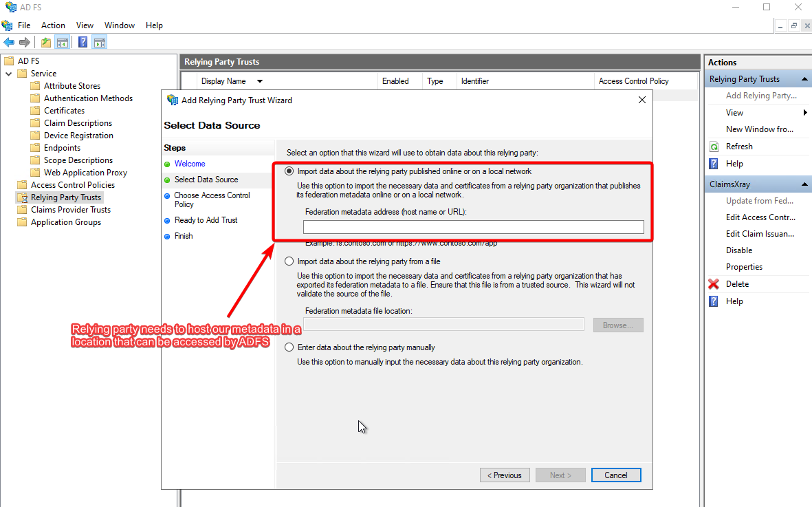Select Scope Descriptions tree item

click(x=78, y=160)
